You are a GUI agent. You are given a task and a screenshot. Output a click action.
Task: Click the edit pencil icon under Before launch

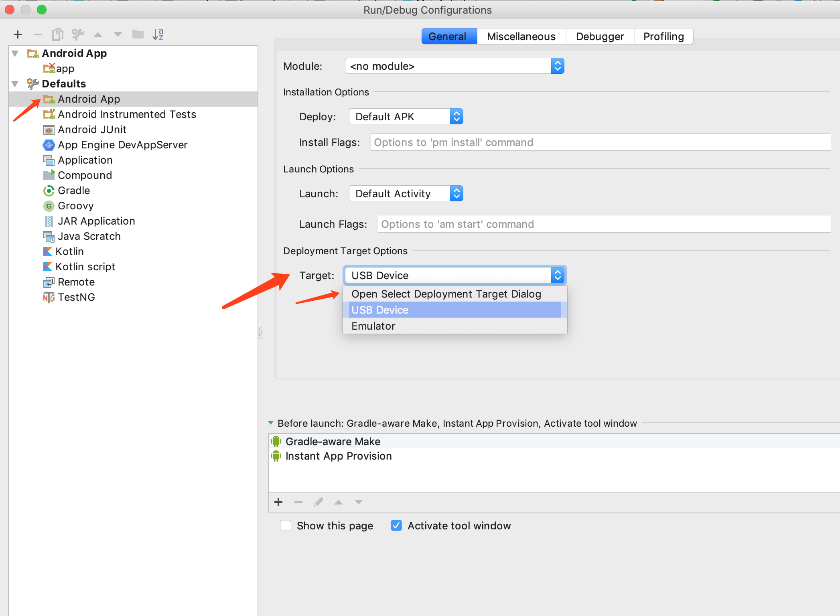coord(319,502)
